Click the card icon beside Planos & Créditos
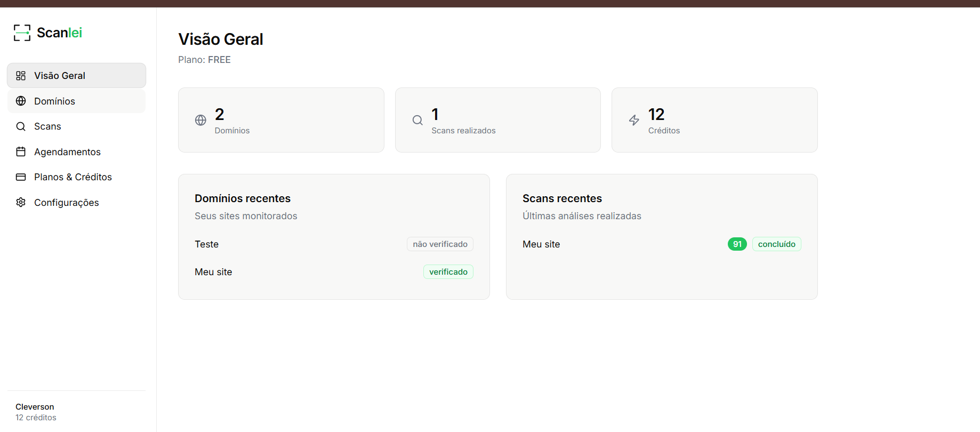The image size is (980, 432). click(21, 177)
